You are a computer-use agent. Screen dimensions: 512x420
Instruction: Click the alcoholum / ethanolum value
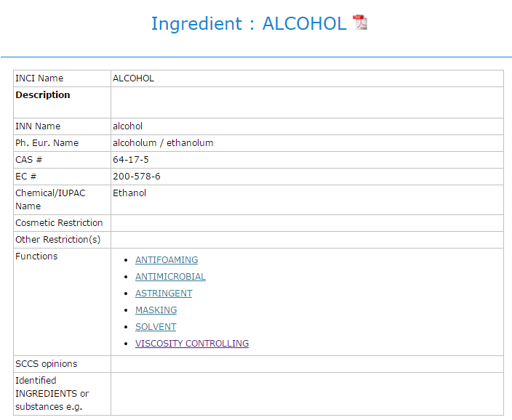point(163,143)
